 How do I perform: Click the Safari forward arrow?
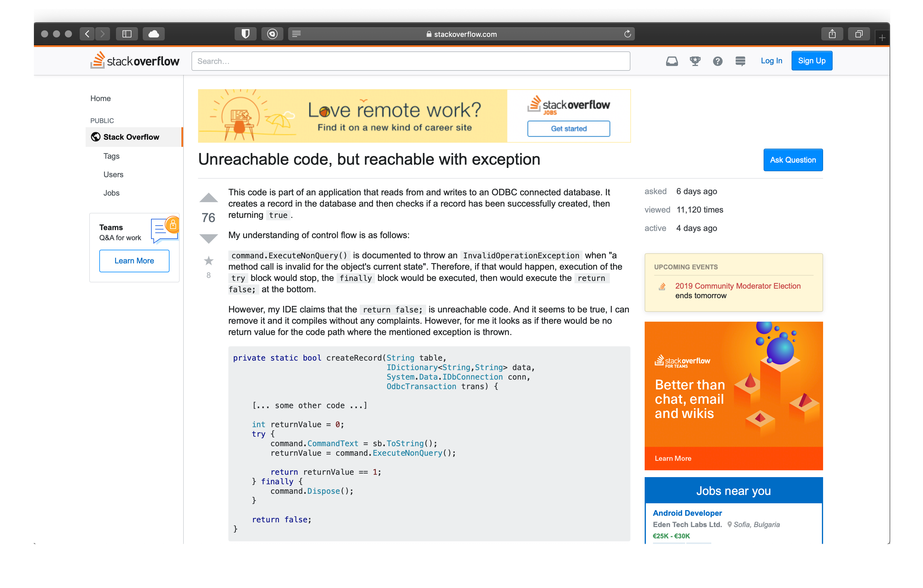click(102, 34)
